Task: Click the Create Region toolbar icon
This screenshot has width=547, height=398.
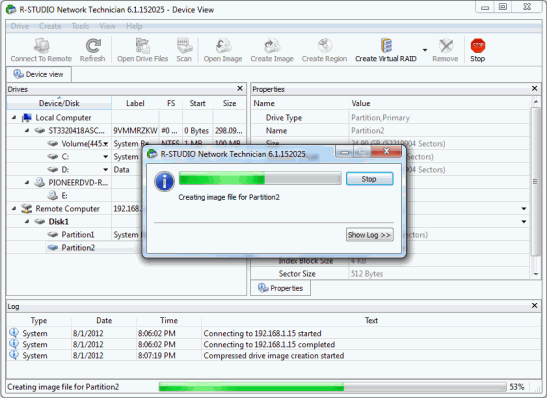Action: coord(324,45)
